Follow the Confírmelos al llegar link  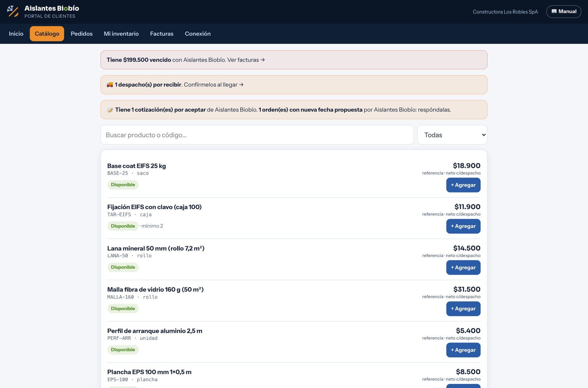tap(214, 85)
